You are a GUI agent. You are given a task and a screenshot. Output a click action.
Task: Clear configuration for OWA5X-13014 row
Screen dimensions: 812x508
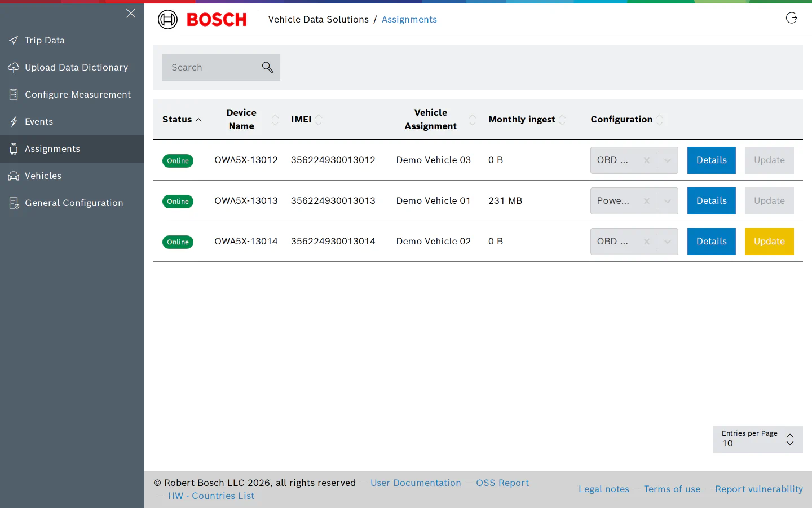coord(647,242)
